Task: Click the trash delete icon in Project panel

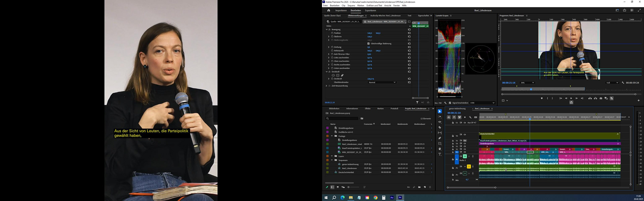Action: [x=430, y=187]
